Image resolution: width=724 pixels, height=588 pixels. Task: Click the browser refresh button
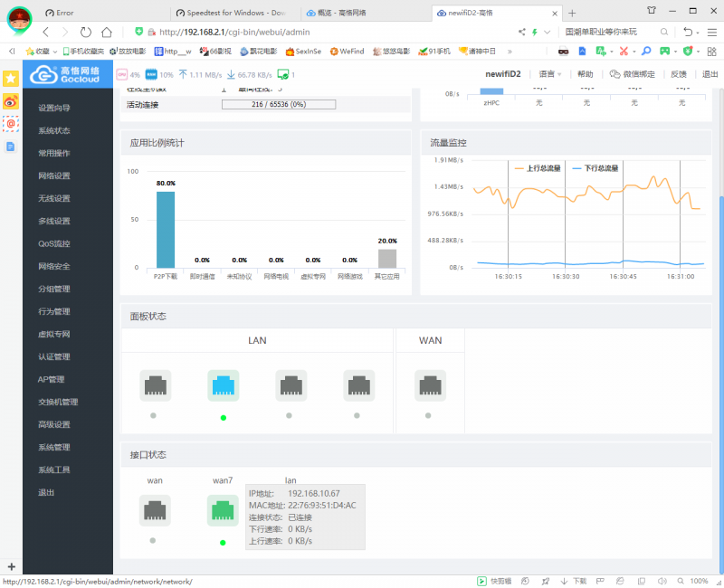[85, 33]
